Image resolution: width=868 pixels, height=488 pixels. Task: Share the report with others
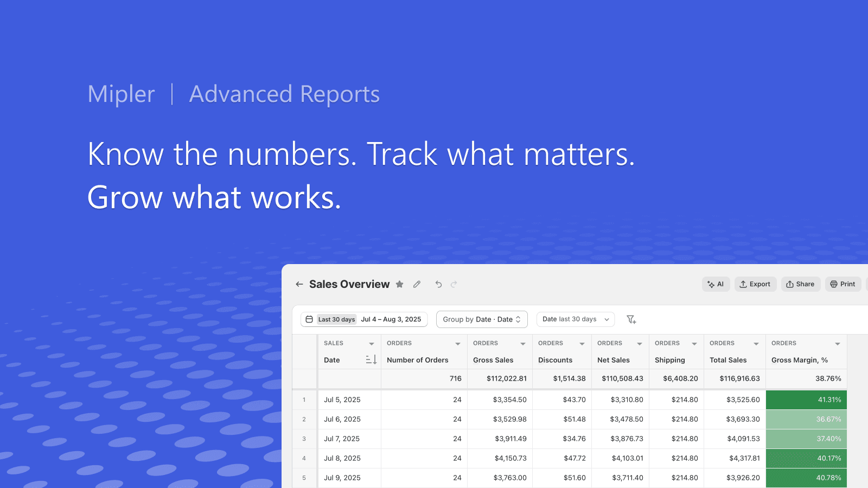(x=801, y=284)
